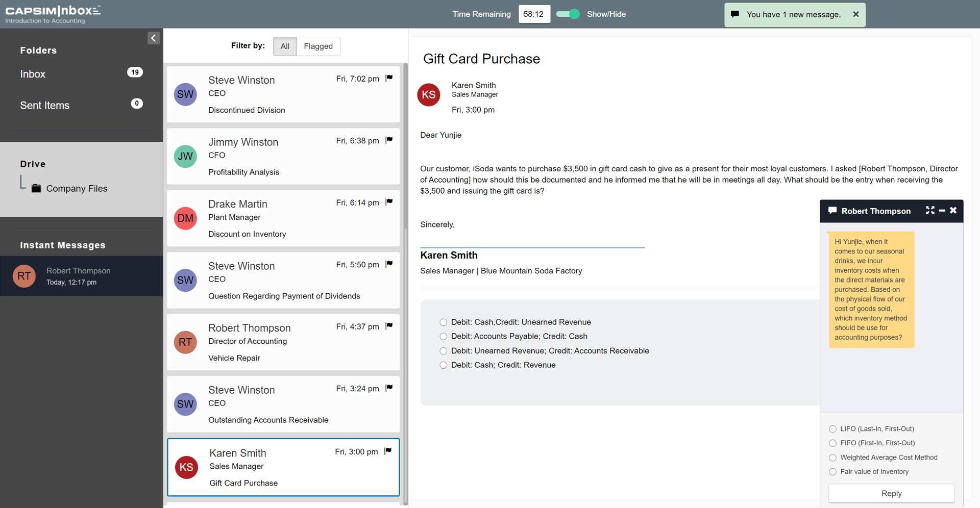The image size is (980, 508).
Task: Toggle the Show/Hide timer switch
Action: [x=567, y=14]
